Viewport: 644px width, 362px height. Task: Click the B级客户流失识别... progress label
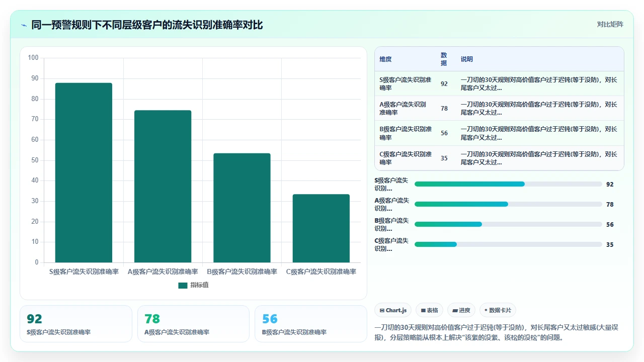(x=392, y=225)
